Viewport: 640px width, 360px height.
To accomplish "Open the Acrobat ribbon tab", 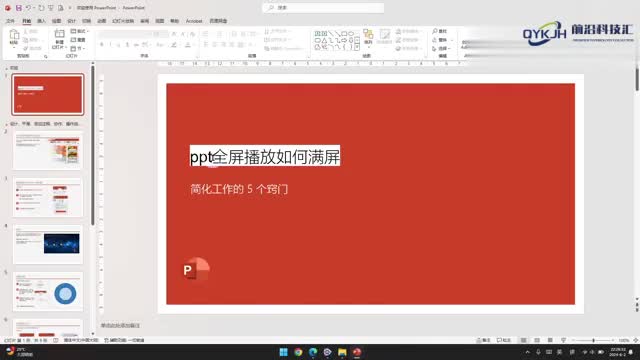I will point(194,21).
